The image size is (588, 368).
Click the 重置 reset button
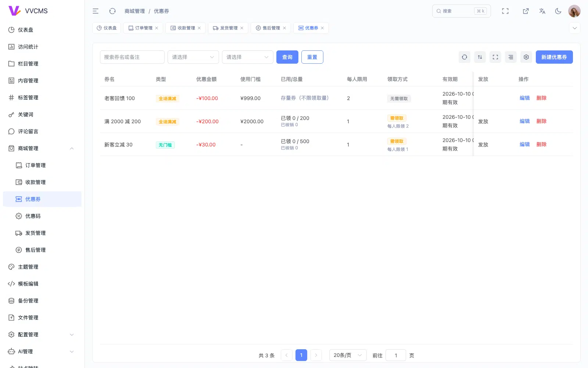(312, 57)
